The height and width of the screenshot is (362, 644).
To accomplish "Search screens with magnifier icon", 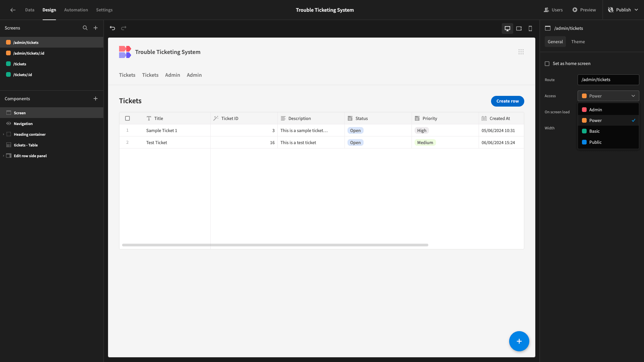I will pyautogui.click(x=85, y=28).
